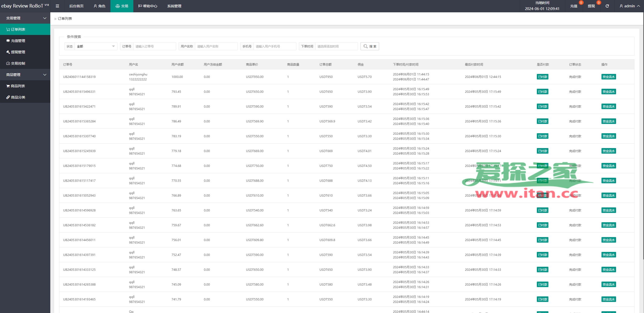644x313 pixels.
Task: Click 资金流水 for order UB2405301614536182
Action: click(609, 225)
